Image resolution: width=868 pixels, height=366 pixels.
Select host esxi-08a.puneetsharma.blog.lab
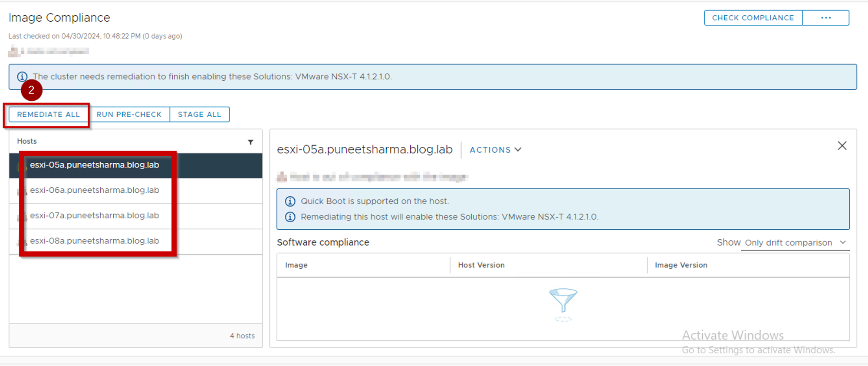pyautogui.click(x=94, y=241)
